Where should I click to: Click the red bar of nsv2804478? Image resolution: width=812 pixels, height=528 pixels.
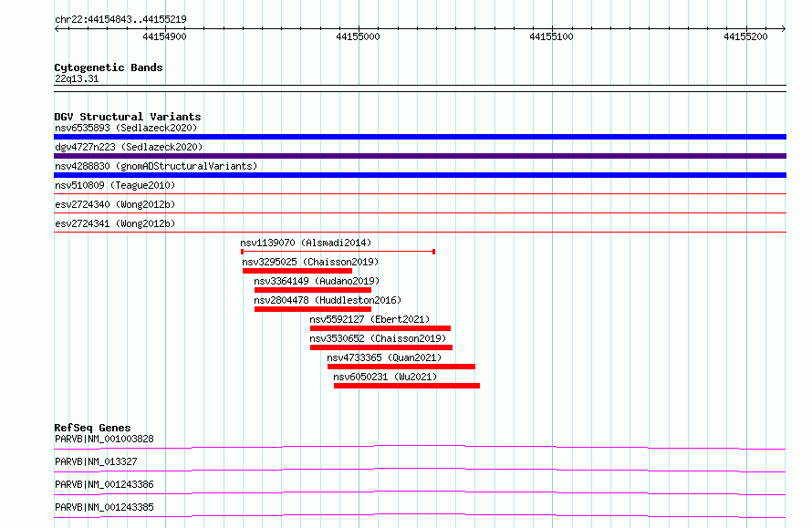(313, 309)
